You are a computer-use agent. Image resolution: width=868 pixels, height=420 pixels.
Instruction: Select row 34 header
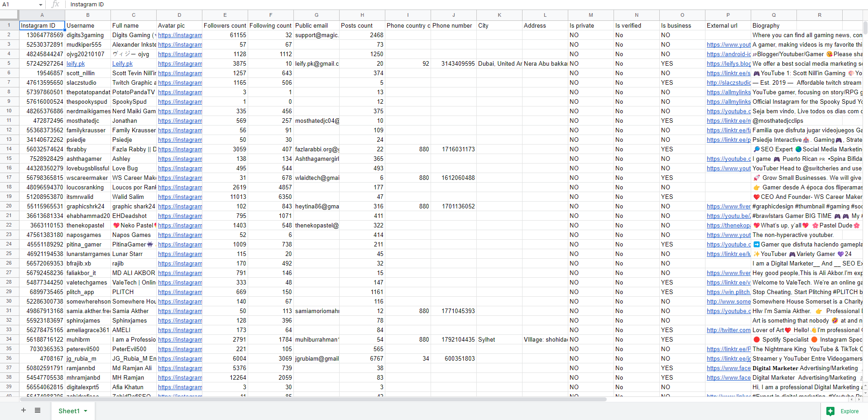[x=10, y=339]
